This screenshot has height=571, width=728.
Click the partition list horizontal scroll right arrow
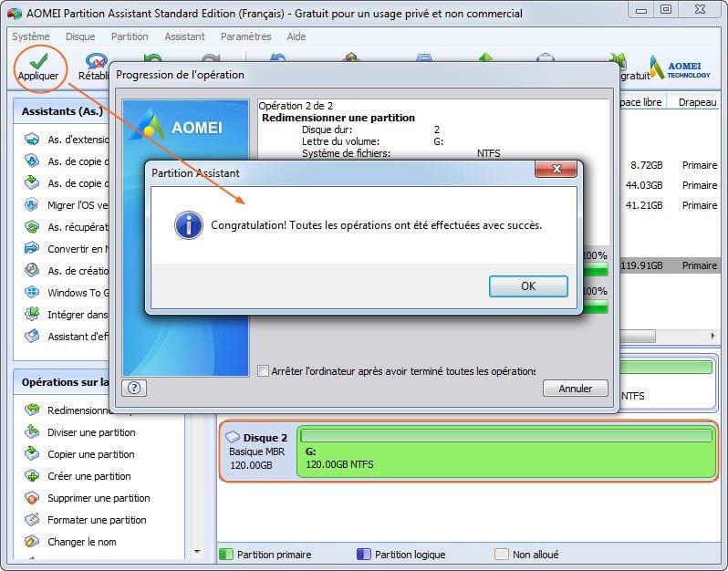712,336
